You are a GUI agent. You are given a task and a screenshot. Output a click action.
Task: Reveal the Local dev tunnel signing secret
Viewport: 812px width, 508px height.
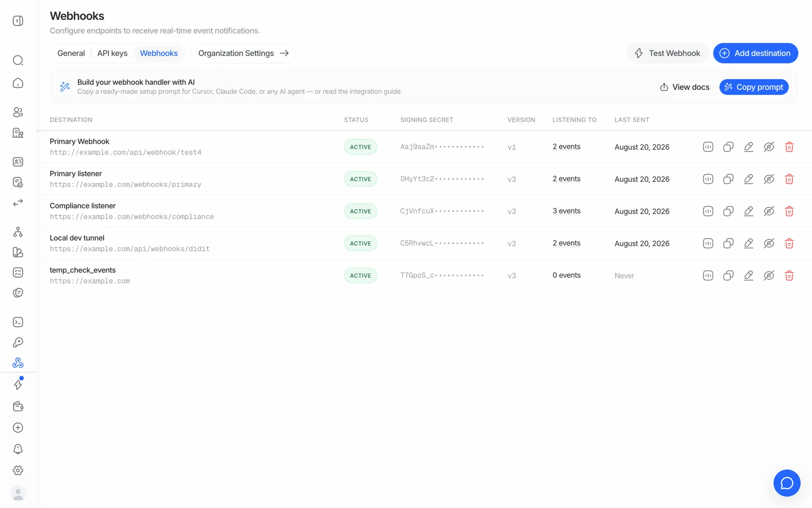[x=769, y=243]
